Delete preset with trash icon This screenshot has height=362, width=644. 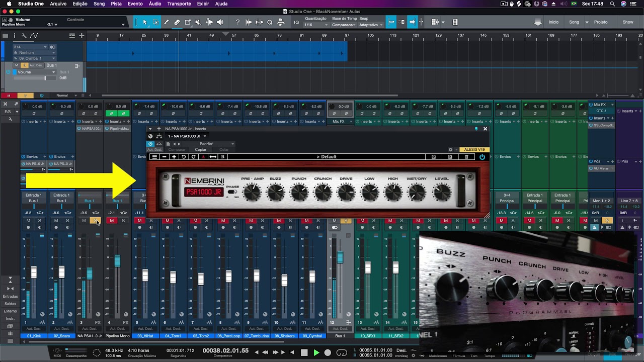click(x=466, y=157)
